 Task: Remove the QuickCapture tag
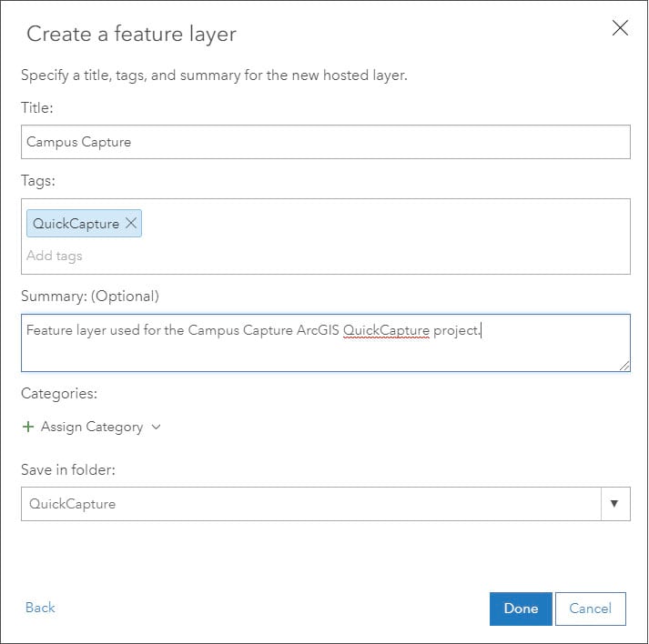tap(131, 223)
